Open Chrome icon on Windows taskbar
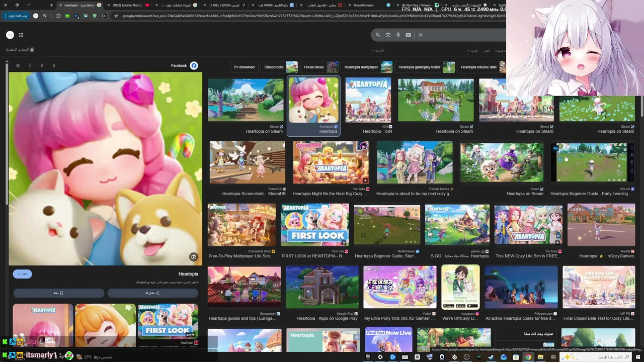644x362 pixels. 528,357
